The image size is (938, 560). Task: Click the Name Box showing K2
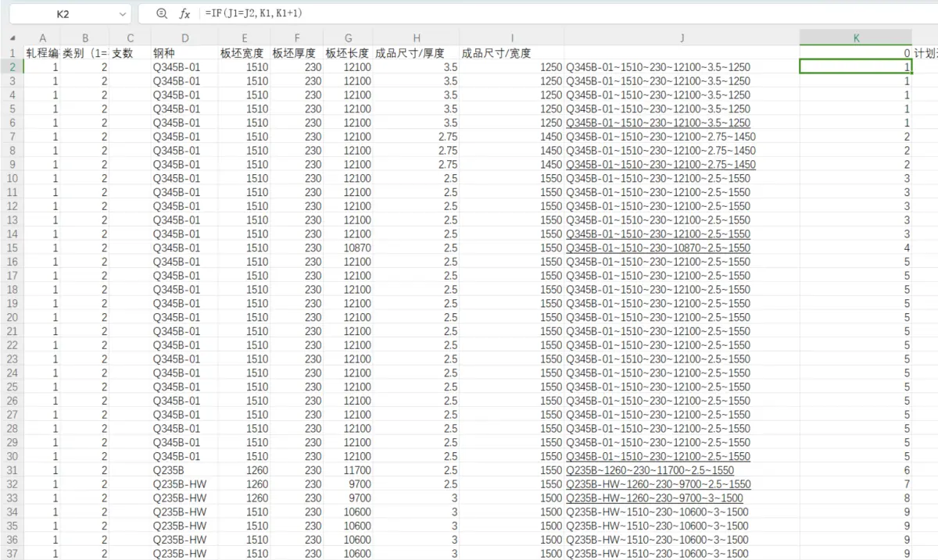coord(63,14)
